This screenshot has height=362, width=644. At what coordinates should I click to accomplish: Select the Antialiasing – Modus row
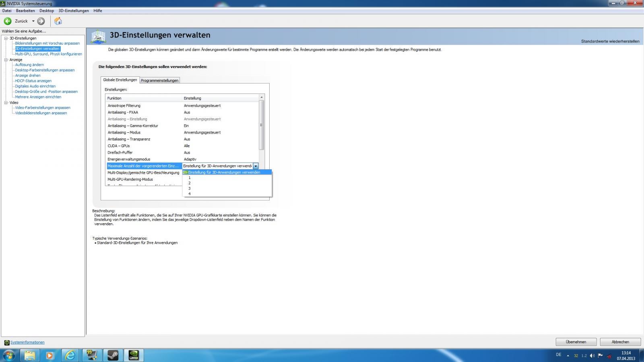point(183,132)
